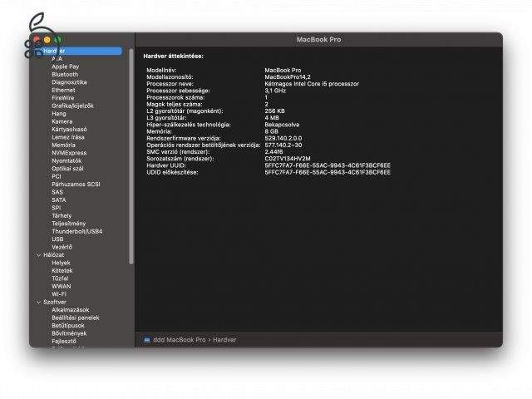Open Alkalmazások under Szoftver
Screen dimensions: 532x399
pos(70,310)
